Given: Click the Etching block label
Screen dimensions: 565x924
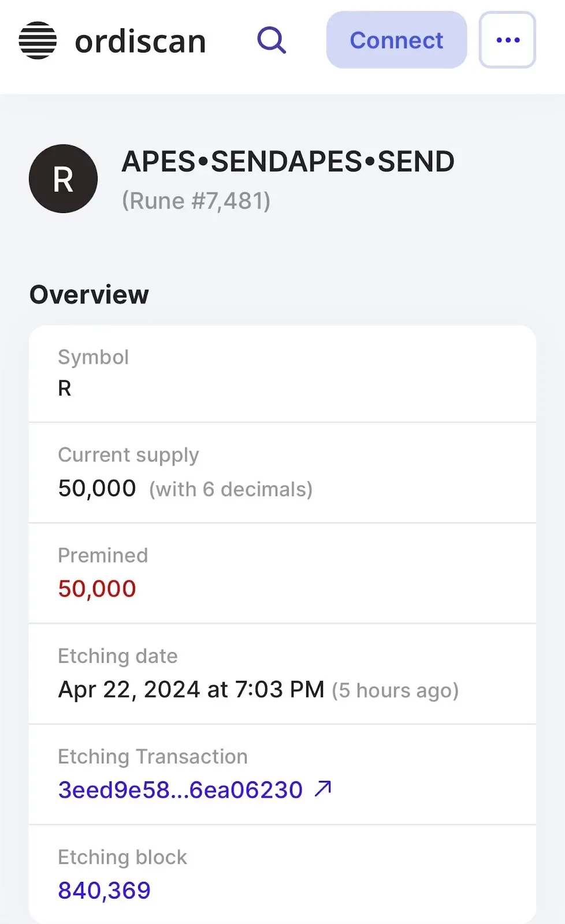Looking at the screenshot, I should (x=122, y=857).
